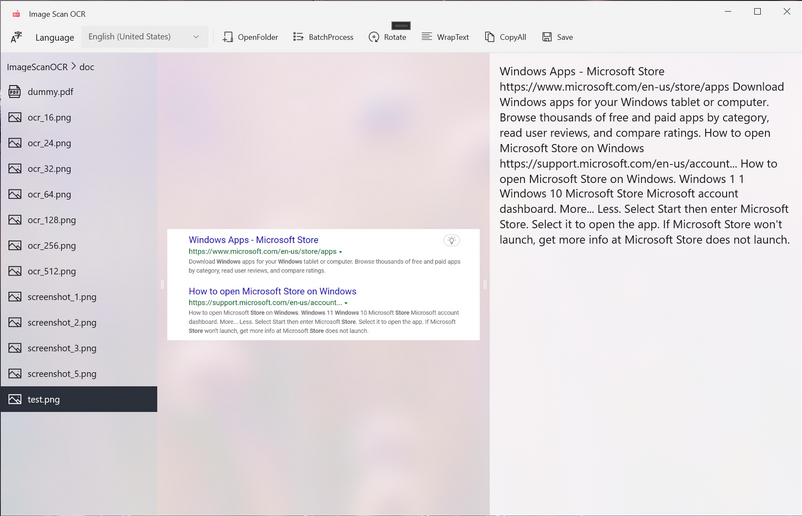Select the test.png file name

(x=43, y=399)
